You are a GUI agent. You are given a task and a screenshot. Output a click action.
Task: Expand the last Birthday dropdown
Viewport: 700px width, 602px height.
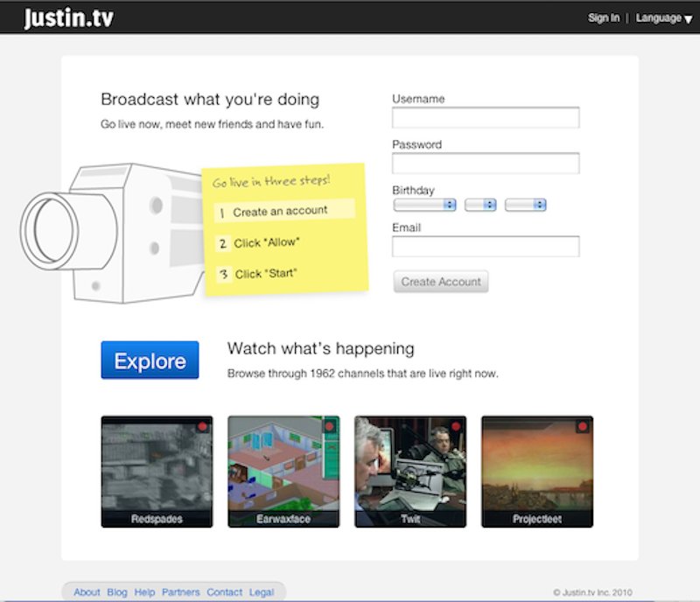click(x=526, y=205)
